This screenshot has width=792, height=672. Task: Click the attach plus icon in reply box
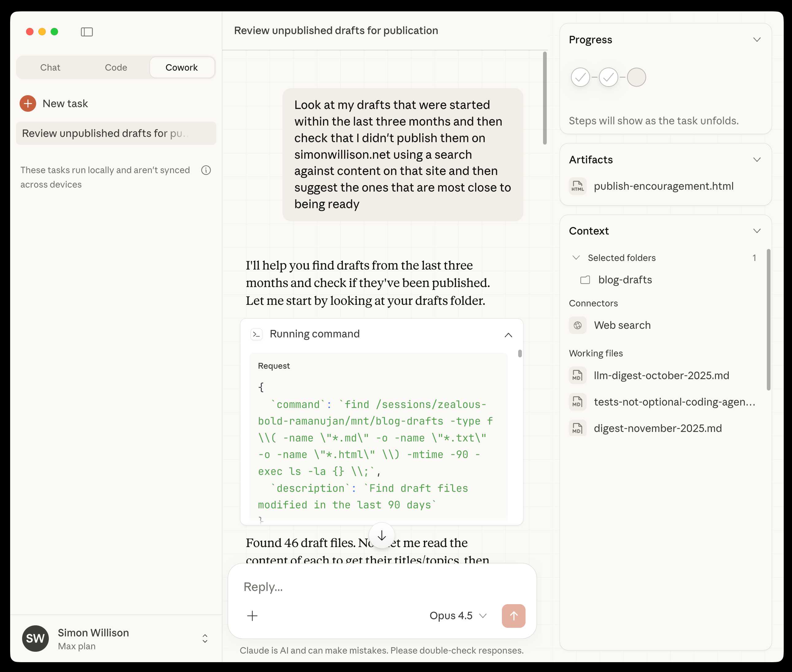click(253, 616)
